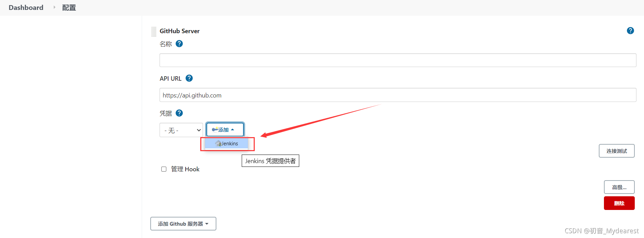Click the 管理 Hook label text
The height and width of the screenshot is (238, 644).
coord(185,169)
